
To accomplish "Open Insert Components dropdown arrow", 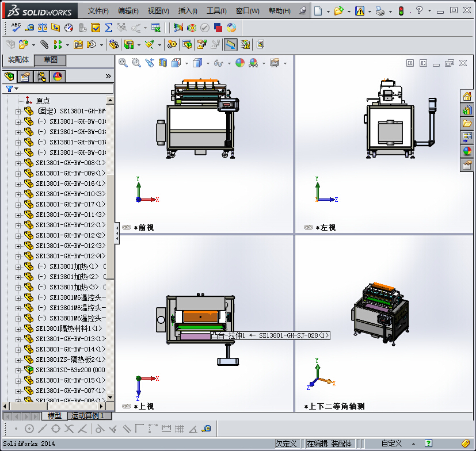I will 33,45.
